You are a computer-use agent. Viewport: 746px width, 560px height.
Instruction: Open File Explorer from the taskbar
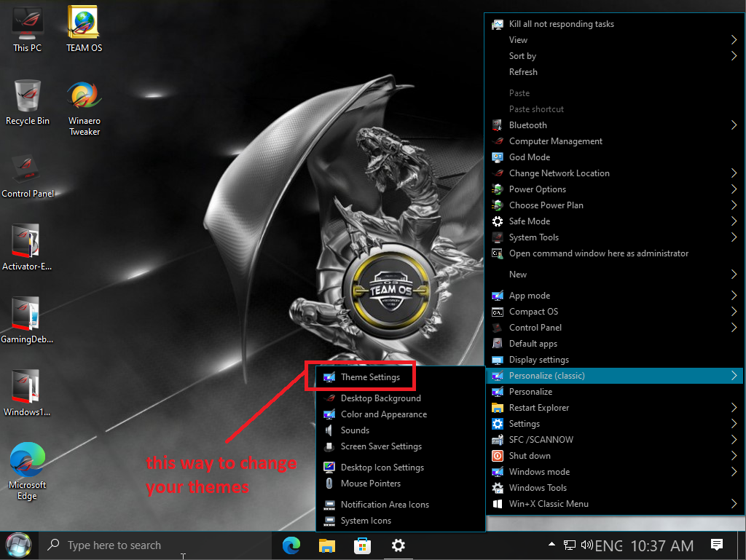tap(327, 545)
